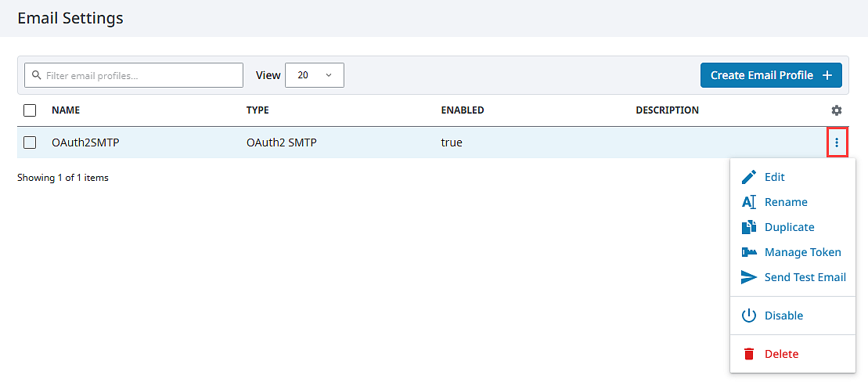Click the power icon beside Disable
The image size is (868, 386).
click(748, 316)
